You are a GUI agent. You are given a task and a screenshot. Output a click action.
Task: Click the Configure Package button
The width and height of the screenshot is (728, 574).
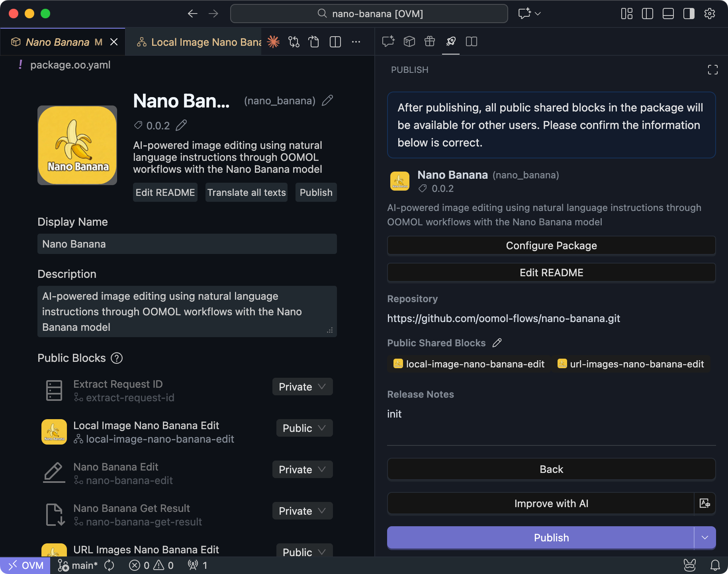point(551,245)
